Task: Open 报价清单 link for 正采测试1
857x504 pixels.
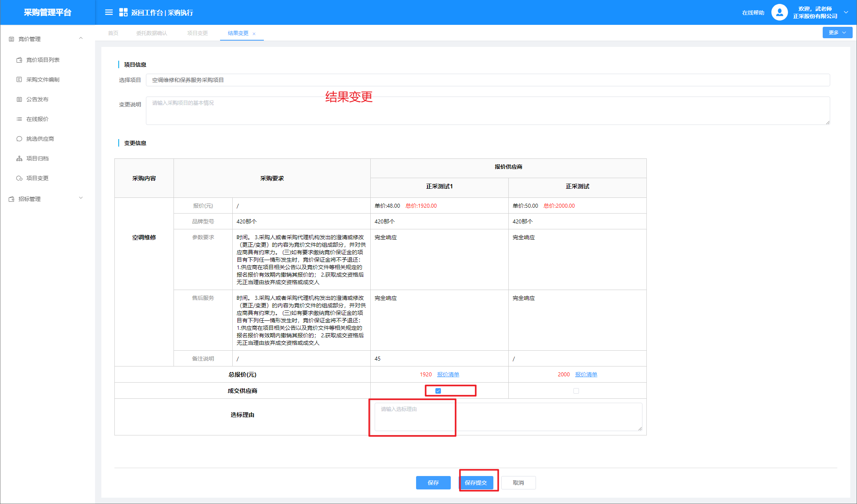Action: 448,374
